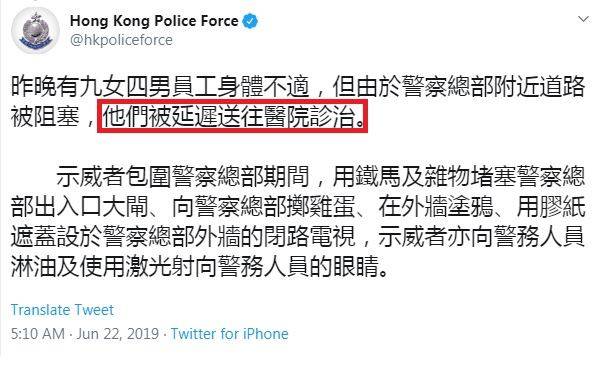This screenshot has width=608, height=370.
Task: Click the phrase 在外牆塗鴉
Action: (x=436, y=206)
